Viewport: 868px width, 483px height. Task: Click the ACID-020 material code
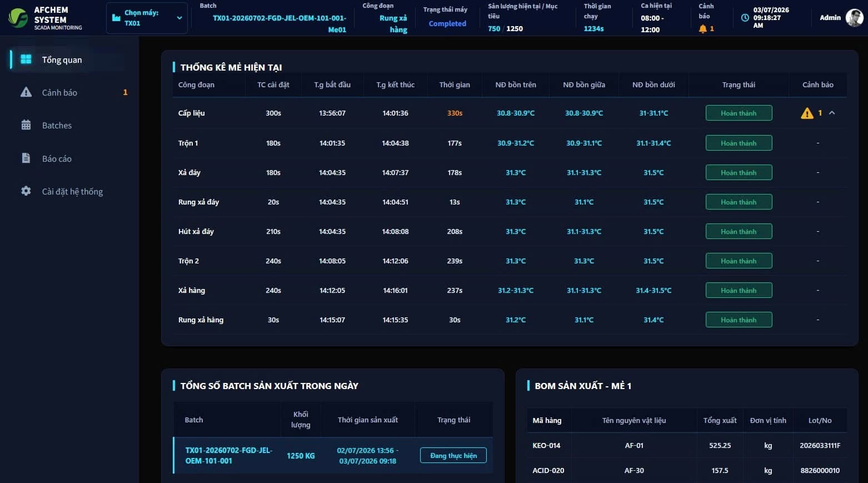point(548,470)
